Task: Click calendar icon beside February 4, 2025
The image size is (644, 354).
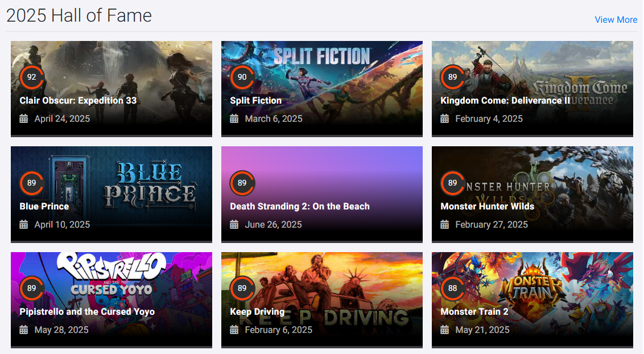Action: (444, 119)
